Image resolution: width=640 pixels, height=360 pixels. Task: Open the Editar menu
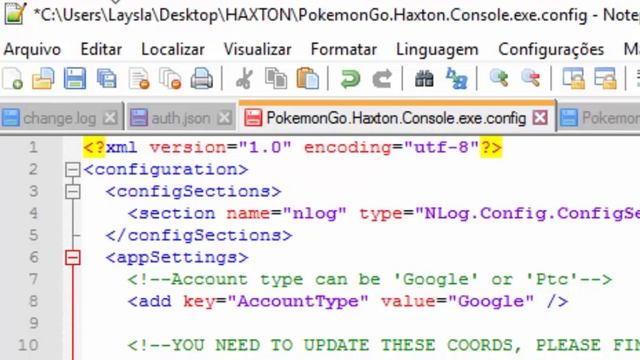click(101, 49)
